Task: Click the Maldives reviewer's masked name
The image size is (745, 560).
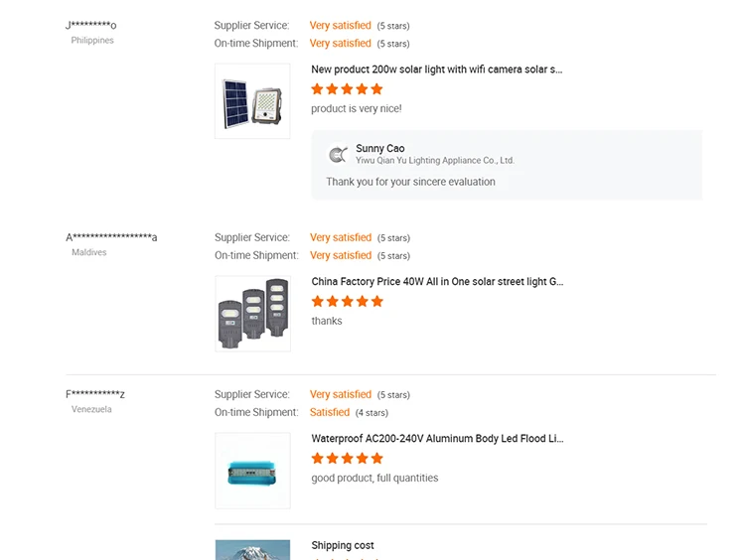Action: click(x=111, y=237)
